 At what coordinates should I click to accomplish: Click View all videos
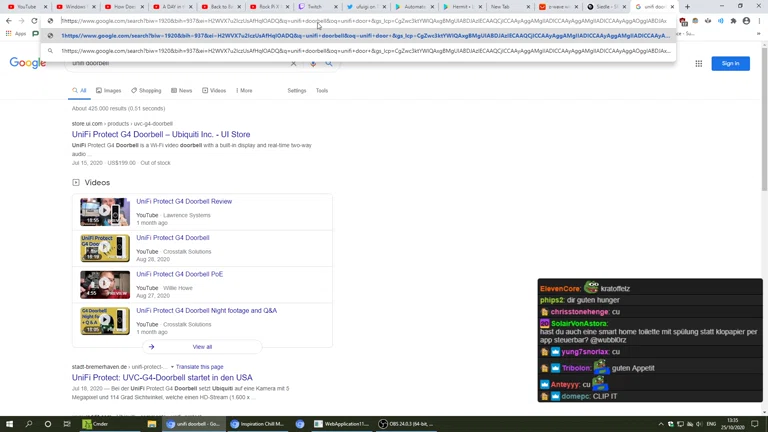[202, 347]
